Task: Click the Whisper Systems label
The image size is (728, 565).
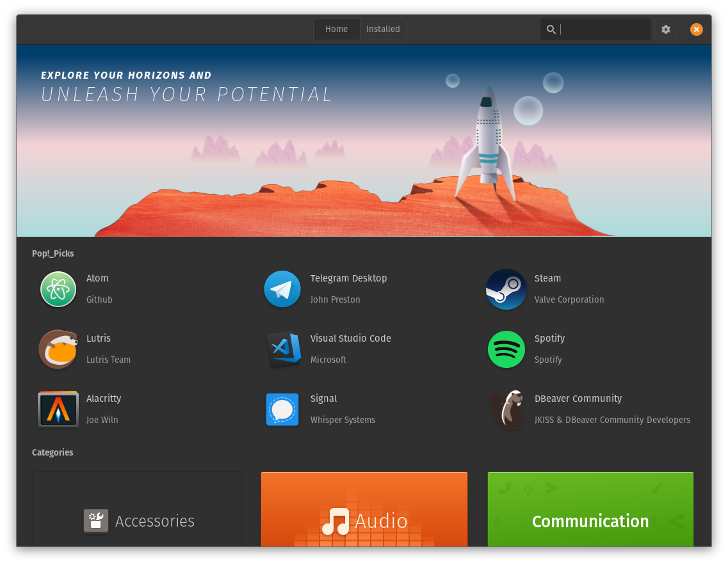Action: pyautogui.click(x=343, y=420)
